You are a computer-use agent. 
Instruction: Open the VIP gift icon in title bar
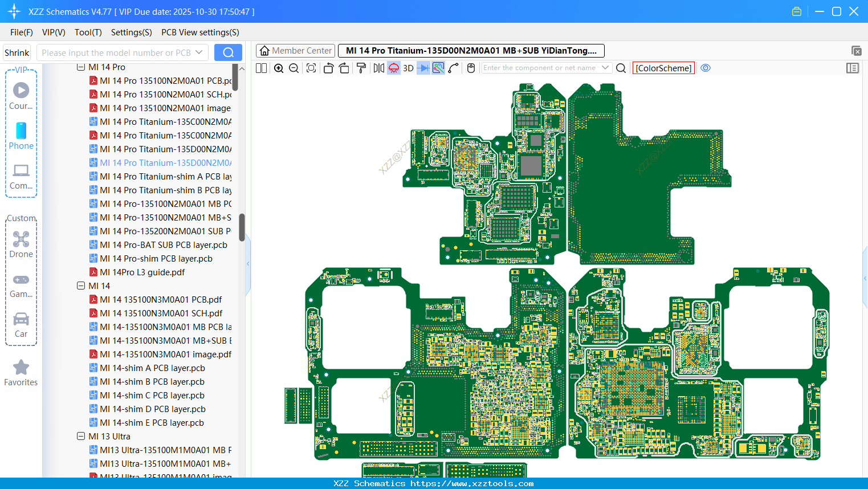(797, 11)
